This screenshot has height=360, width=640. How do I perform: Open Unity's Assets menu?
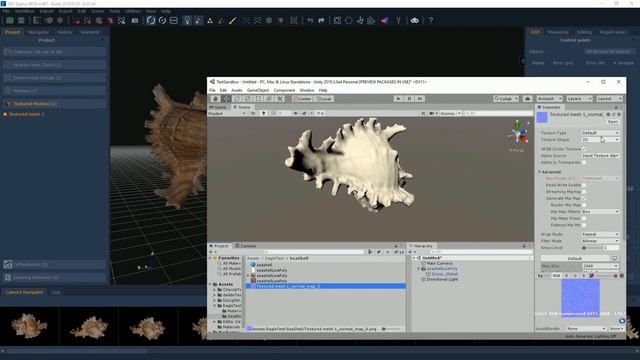click(x=237, y=90)
